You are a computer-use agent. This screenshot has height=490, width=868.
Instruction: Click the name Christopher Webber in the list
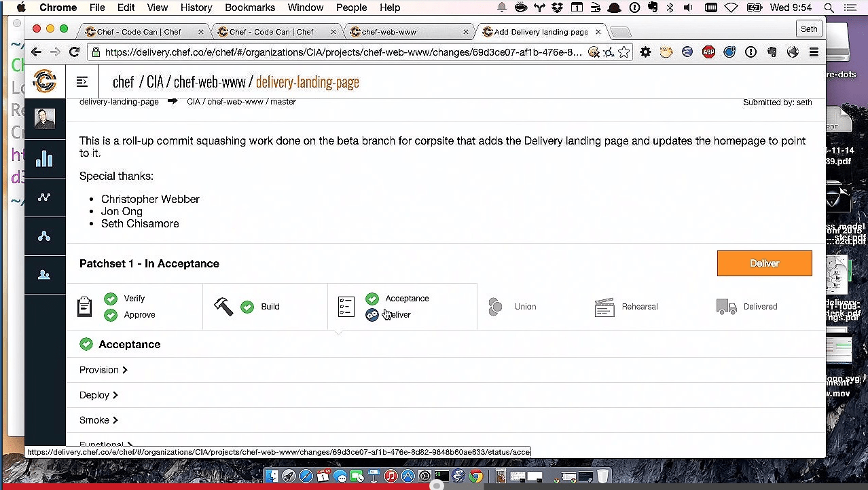pos(150,199)
